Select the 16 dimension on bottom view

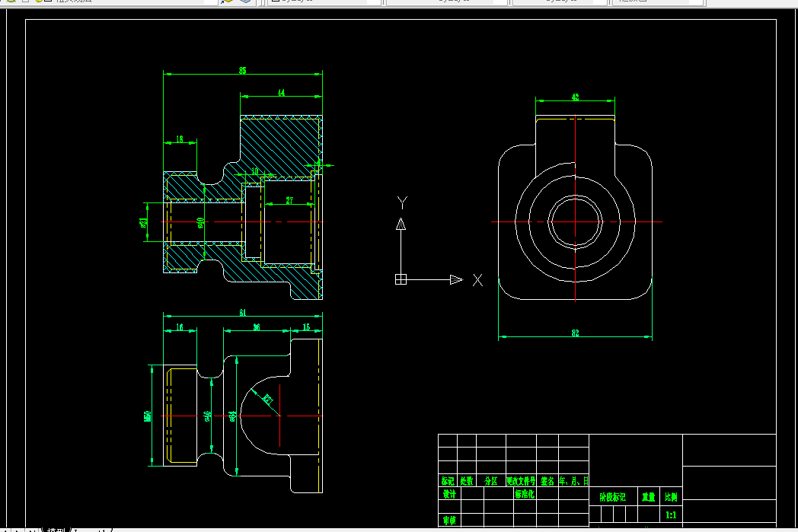[180, 327]
